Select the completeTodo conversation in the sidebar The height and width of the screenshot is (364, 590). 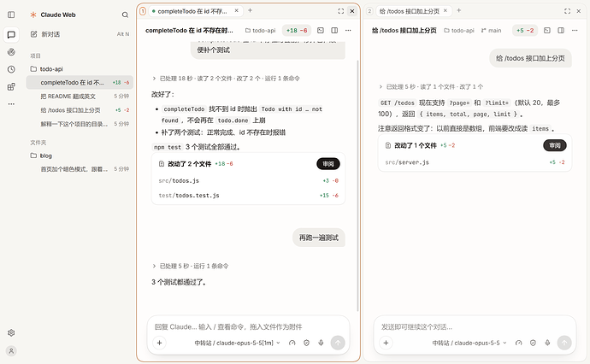pyautogui.click(x=80, y=82)
